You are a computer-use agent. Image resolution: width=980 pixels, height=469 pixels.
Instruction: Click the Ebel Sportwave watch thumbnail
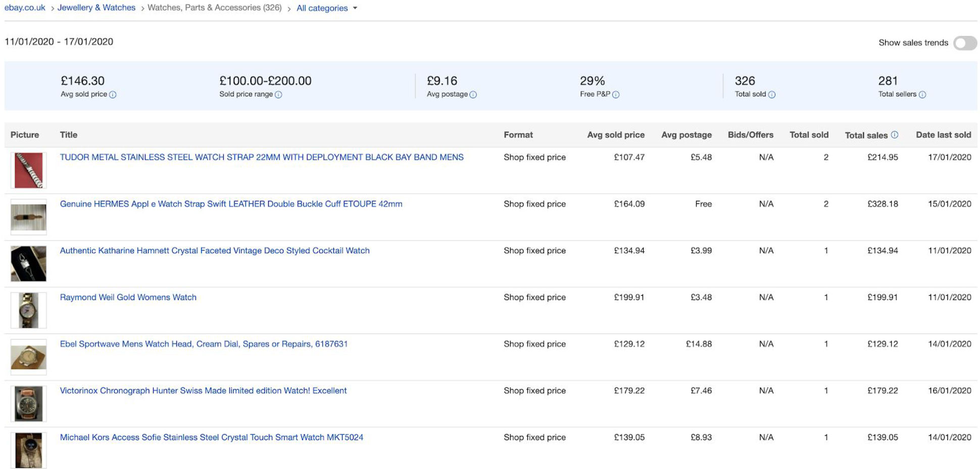29,357
